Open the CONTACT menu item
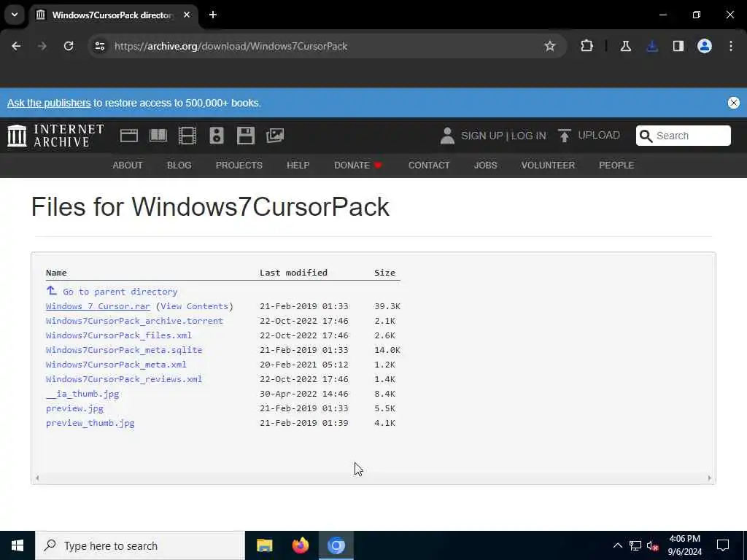 429,166
